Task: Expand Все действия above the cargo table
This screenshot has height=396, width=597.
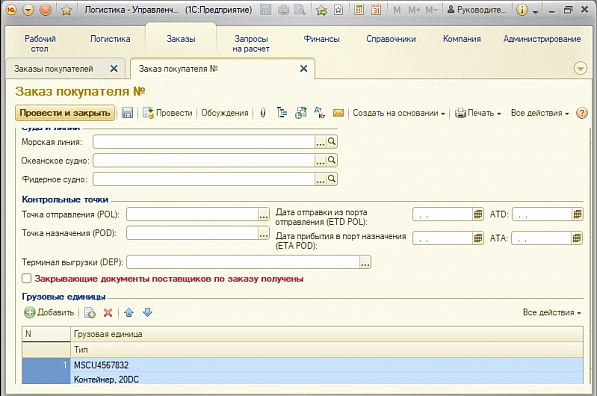Action: (552, 313)
